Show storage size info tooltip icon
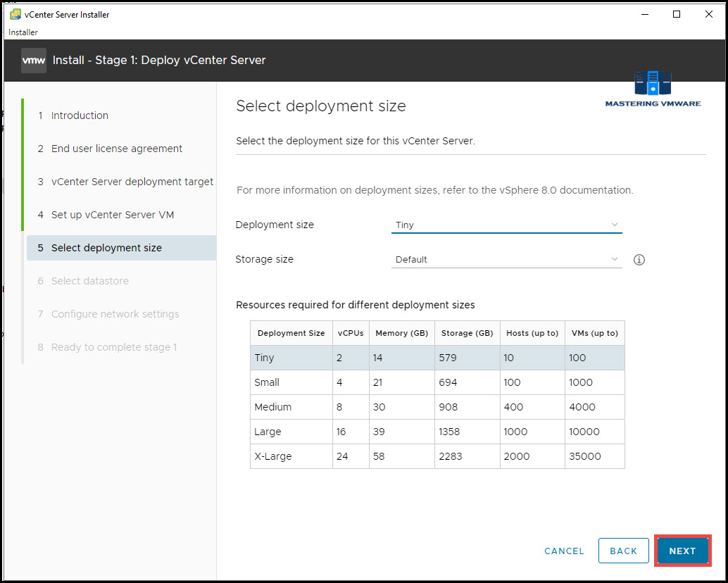The width and height of the screenshot is (728, 583). click(639, 260)
